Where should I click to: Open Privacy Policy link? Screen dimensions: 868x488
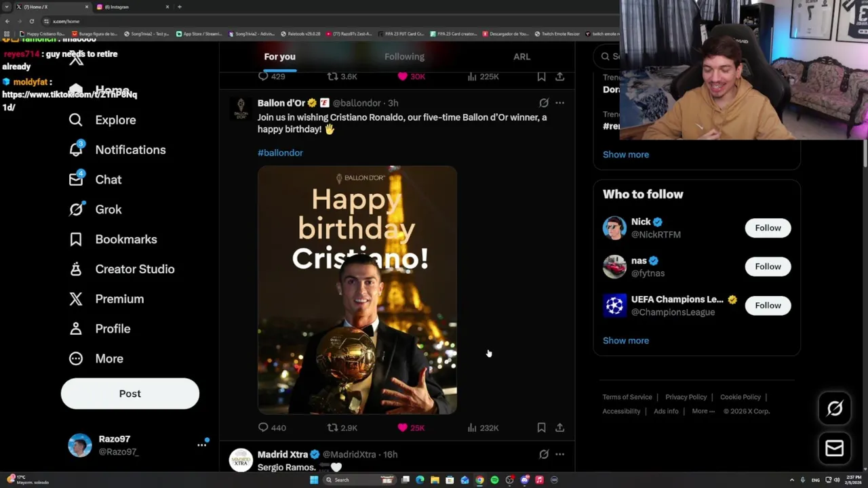(686, 397)
